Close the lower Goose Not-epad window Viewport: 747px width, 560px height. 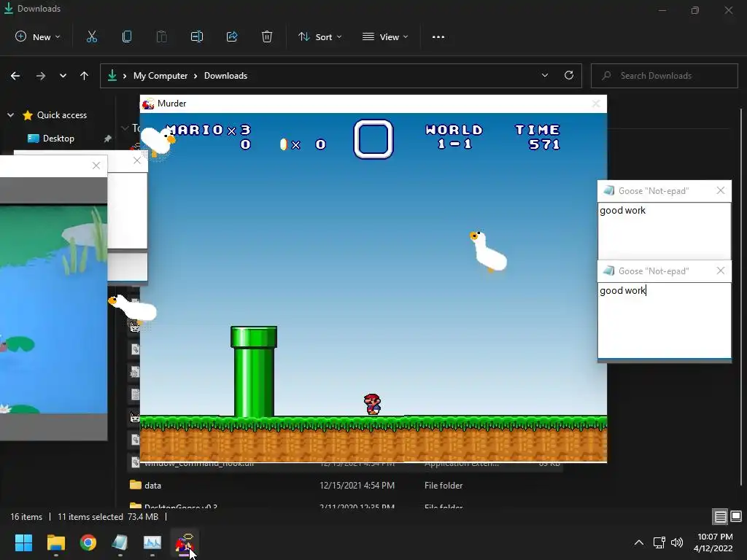click(x=720, y=271)
